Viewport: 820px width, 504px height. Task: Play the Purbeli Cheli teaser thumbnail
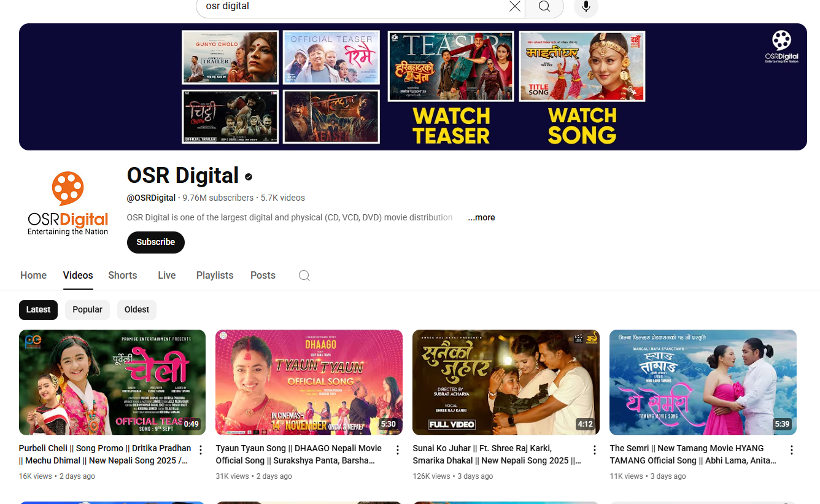(112, 382)
